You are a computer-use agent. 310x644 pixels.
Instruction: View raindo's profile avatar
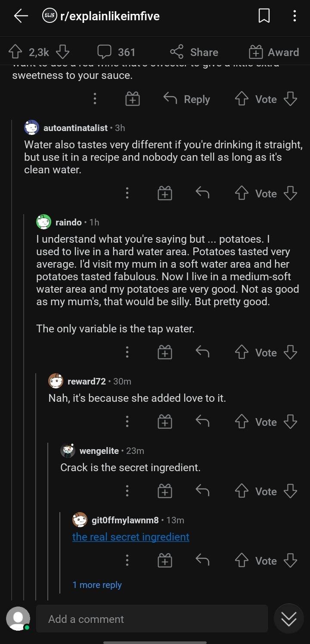[x=43, y=222]
